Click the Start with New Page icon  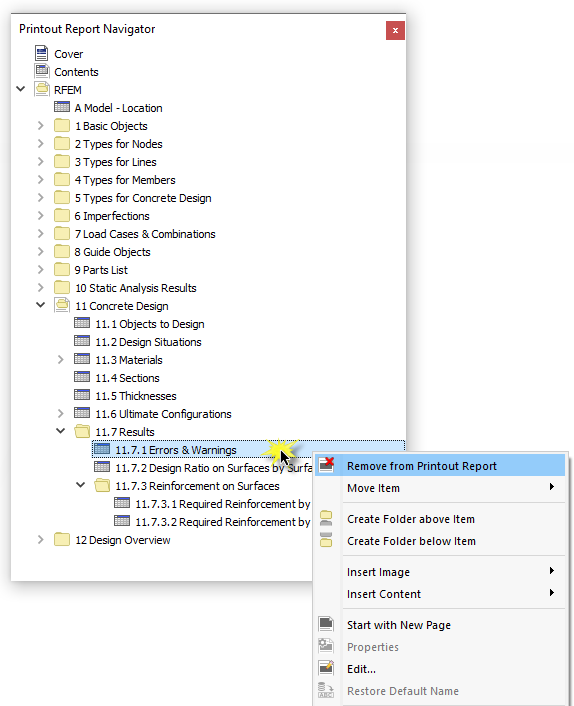tap(326, 624)
